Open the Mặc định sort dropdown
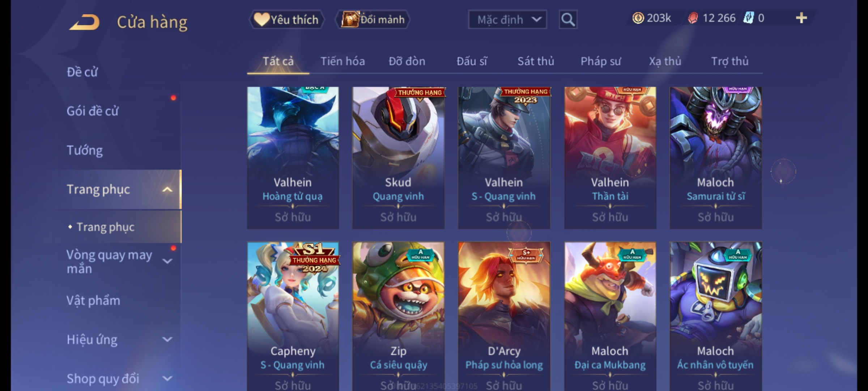The width and height of the screenshot is (868, 391). 507,20
